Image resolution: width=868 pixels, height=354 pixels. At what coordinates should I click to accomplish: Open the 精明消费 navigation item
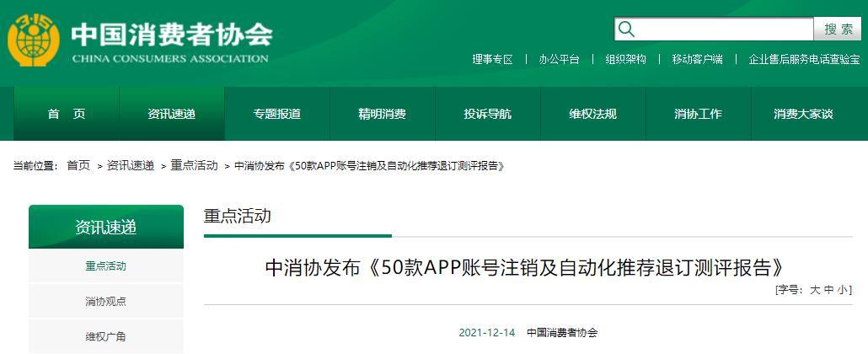tap(382, 114)
